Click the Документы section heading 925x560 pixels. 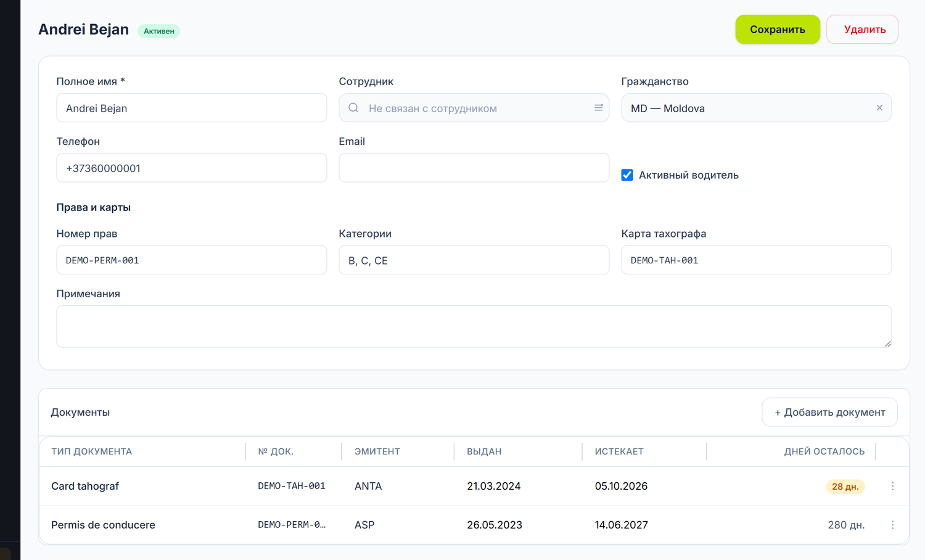[80, 412]
